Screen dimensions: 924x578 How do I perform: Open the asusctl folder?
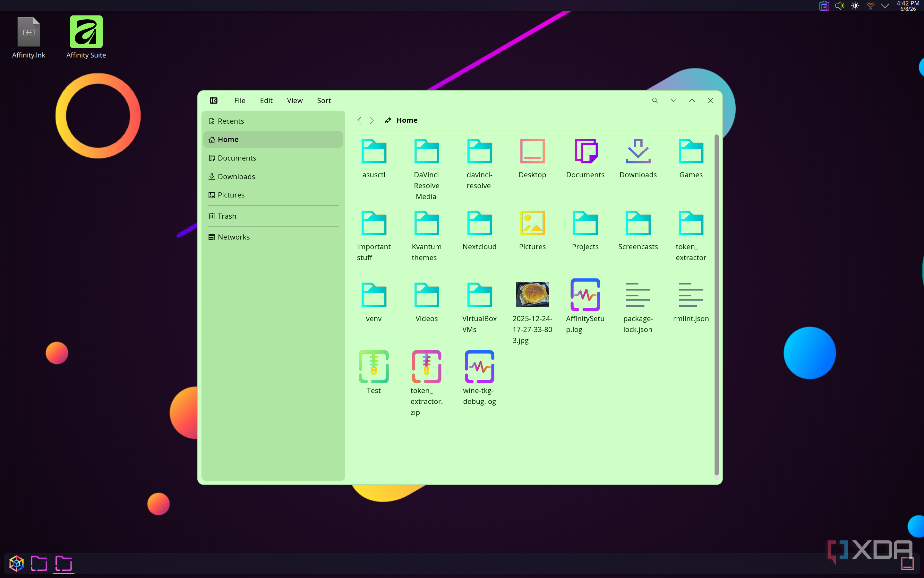click(x=373, y=158)
